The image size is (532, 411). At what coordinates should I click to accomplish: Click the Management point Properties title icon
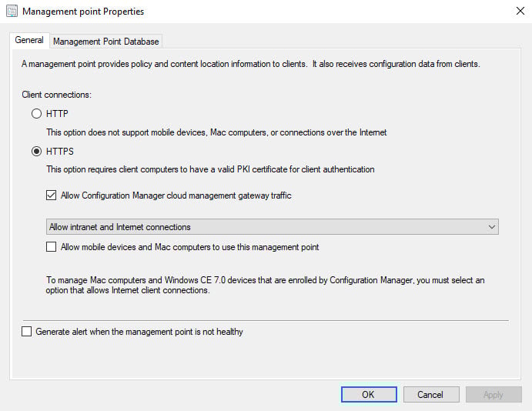[x=12, y=12]
